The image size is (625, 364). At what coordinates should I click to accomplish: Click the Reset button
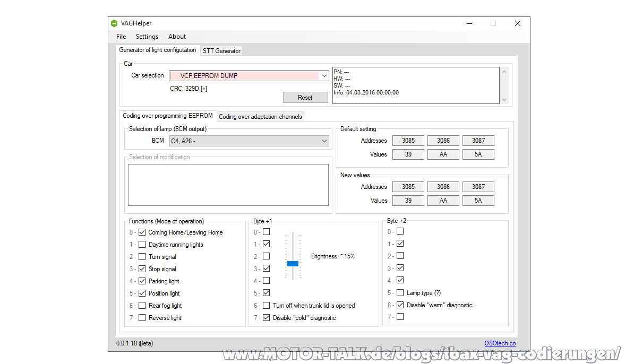(x=305, y=98)
